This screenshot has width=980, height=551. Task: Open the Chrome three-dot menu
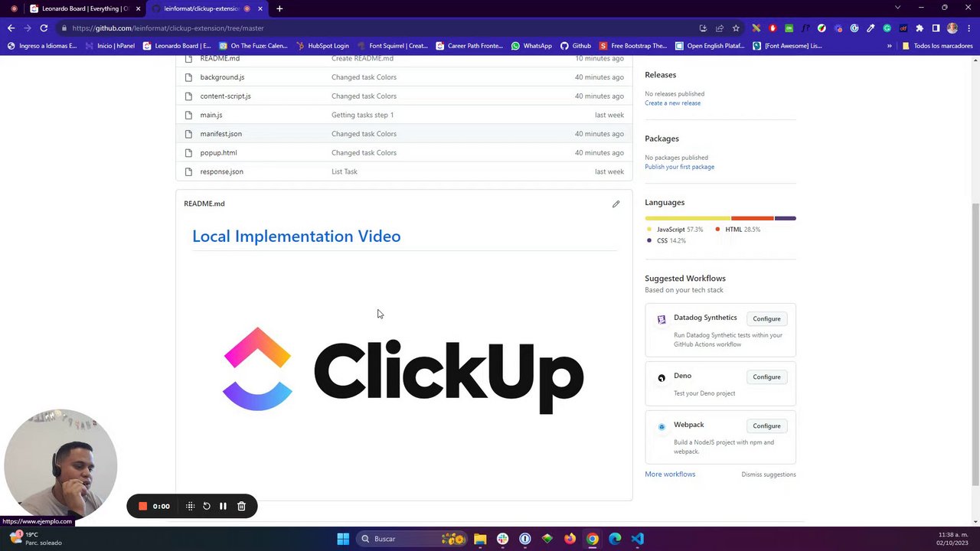coord(969,28)
